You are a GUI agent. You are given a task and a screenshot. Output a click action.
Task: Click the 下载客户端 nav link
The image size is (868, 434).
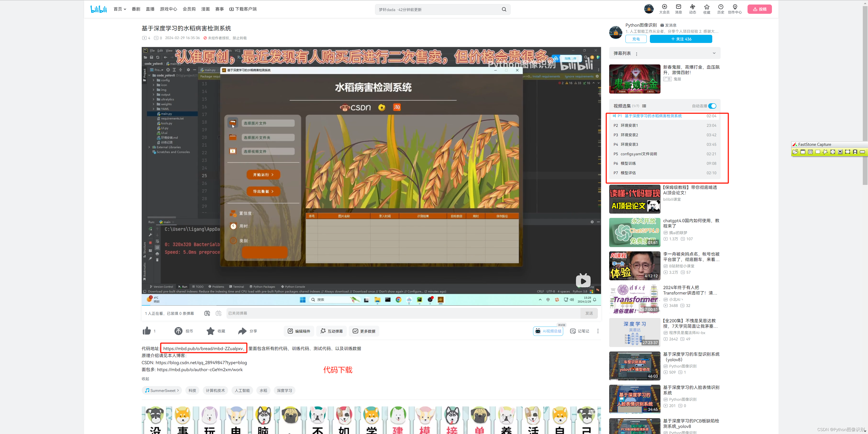[243, 9]
